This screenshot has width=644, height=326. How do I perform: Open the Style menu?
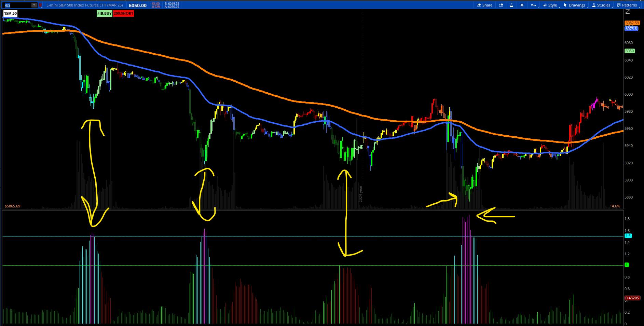(x=550, y=5)
